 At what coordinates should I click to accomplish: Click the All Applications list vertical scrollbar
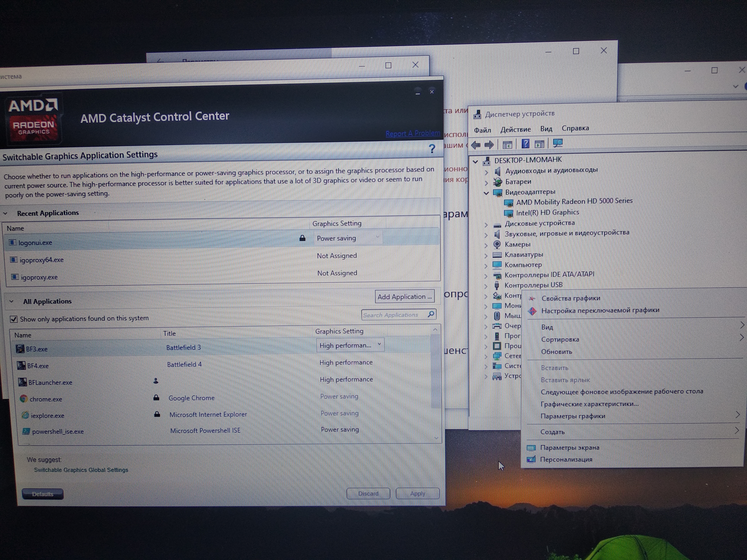[436, 371]
